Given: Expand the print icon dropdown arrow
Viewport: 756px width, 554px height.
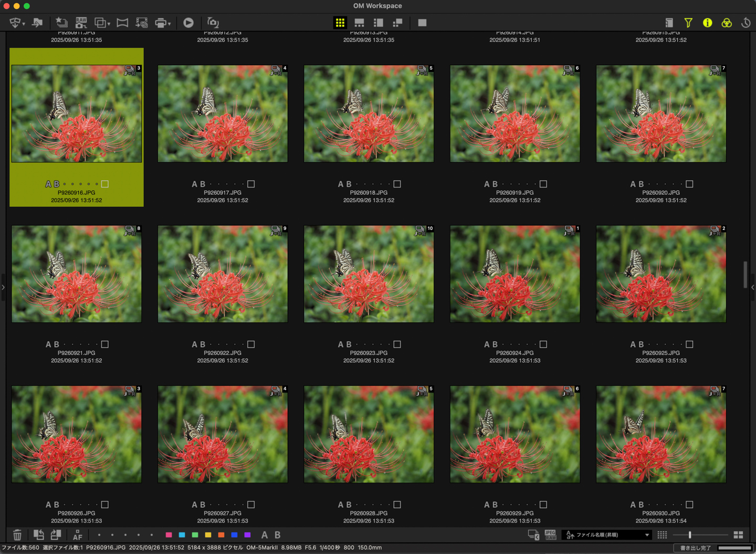Looking at the screenshot, I should 169,24.
